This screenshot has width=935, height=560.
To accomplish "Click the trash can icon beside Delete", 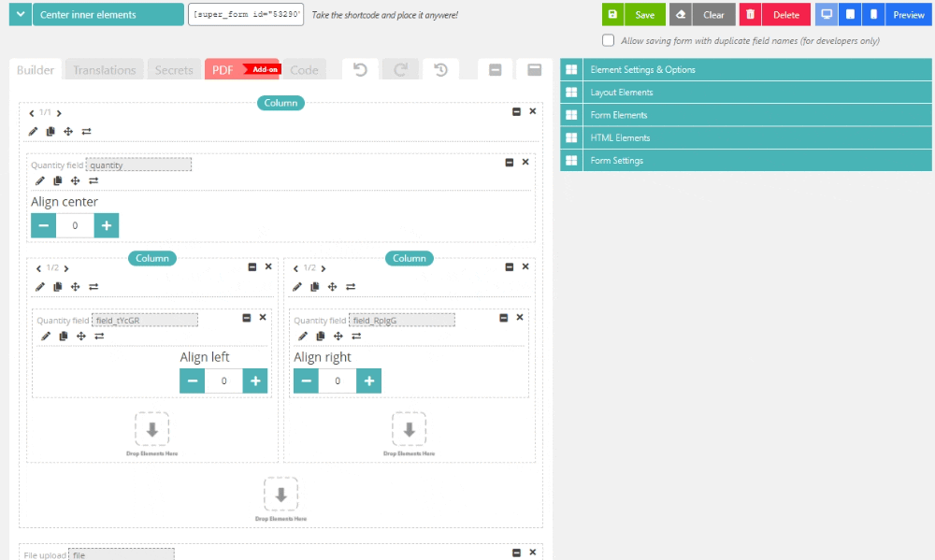I will coord(750,14).
